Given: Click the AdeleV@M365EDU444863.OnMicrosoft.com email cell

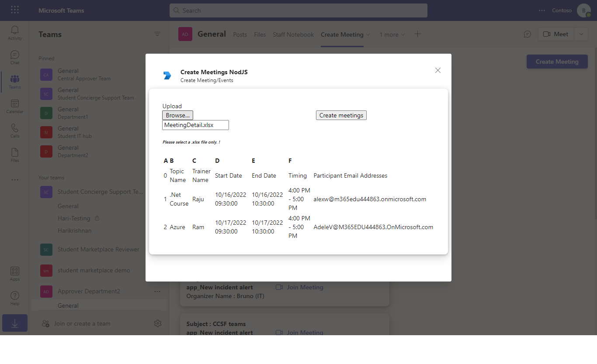Looking at the screenshot, I should tap(373, 227).
